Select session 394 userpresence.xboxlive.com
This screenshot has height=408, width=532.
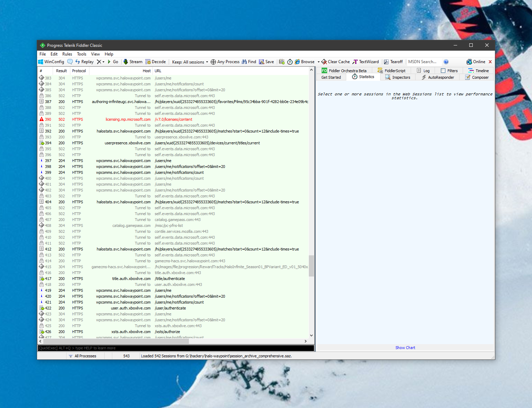pyautogui.click(x=173, y=143)
